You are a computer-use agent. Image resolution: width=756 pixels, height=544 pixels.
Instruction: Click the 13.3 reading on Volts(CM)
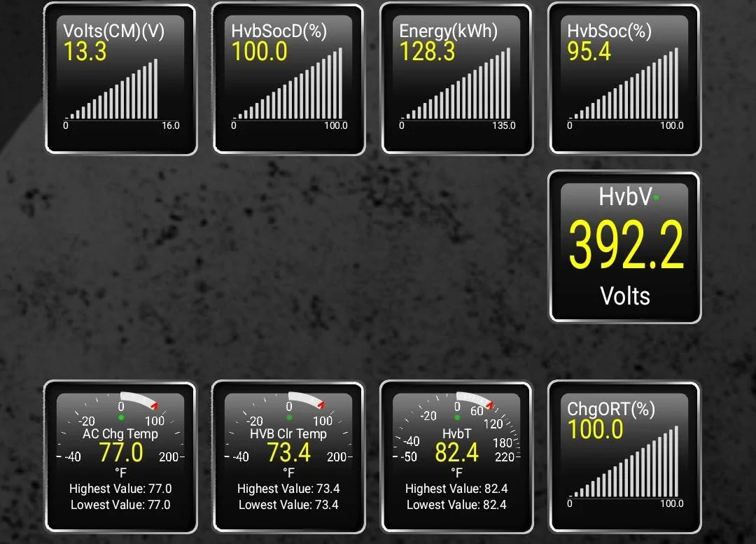[x=85, y=52]
